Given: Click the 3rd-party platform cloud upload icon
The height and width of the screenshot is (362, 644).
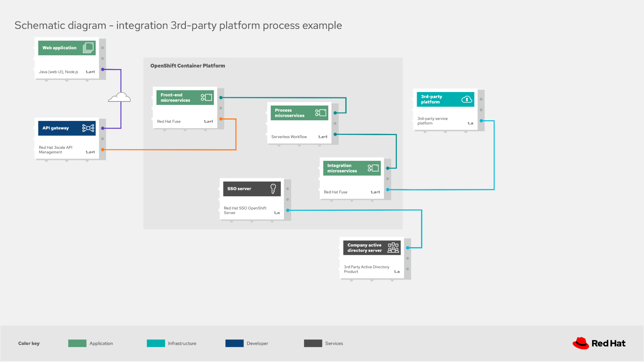Looking at the screenshot, I should click(x=466, y=99).
